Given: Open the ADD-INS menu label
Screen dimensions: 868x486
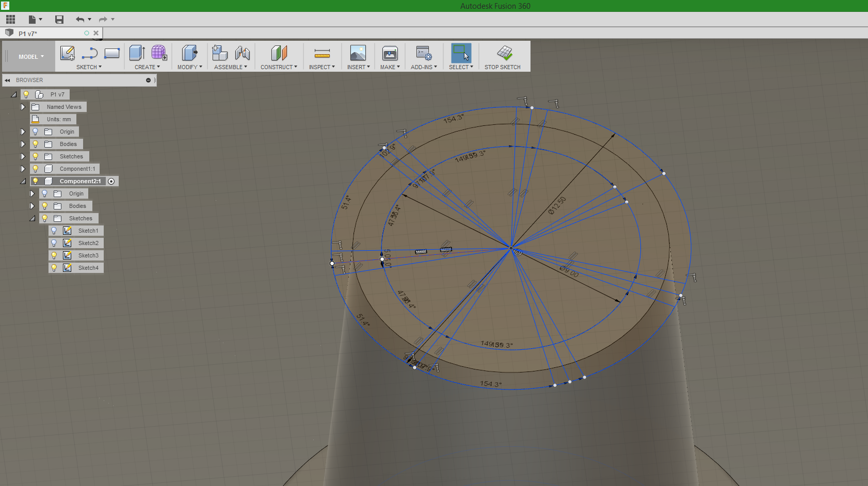Looking at the screenshot, I should pyautogui.click(x=424, y=67).
